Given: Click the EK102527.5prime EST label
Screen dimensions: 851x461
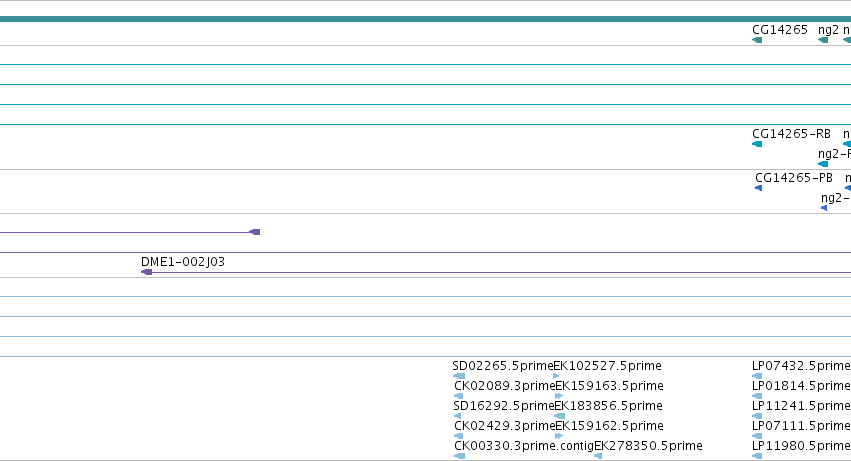Looking at the screenshot, I should click(607, 366).
